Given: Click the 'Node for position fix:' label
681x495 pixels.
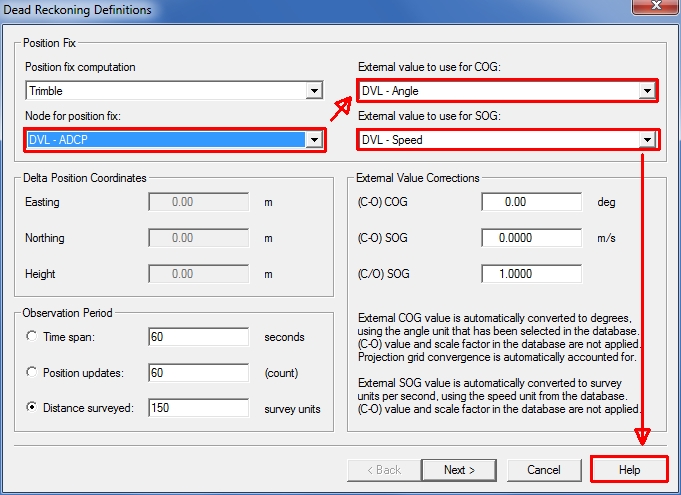Looking at the screenshot, I should [x=73, y=116].
